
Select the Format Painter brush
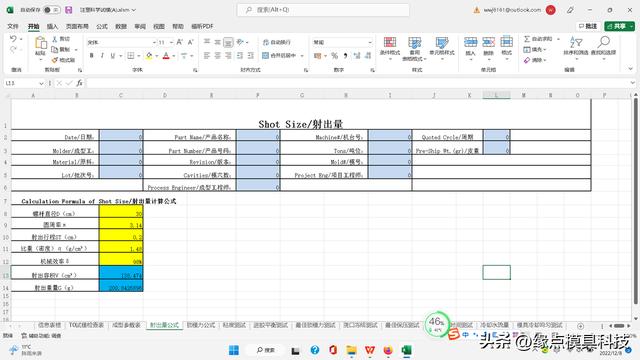point(55,60)
